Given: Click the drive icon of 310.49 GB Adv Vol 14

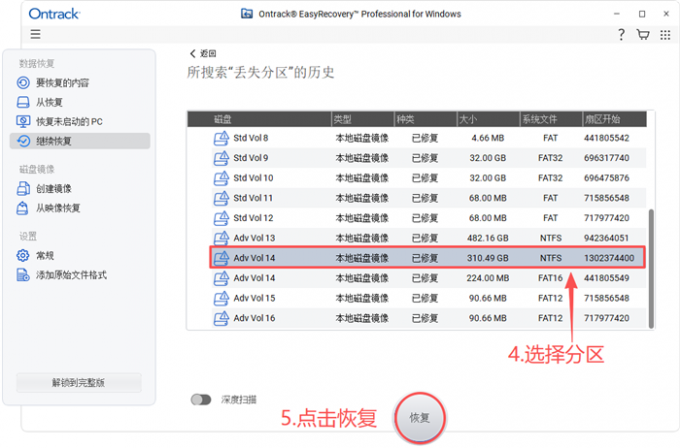Looking at the screenshot, I should coord(221,258).
